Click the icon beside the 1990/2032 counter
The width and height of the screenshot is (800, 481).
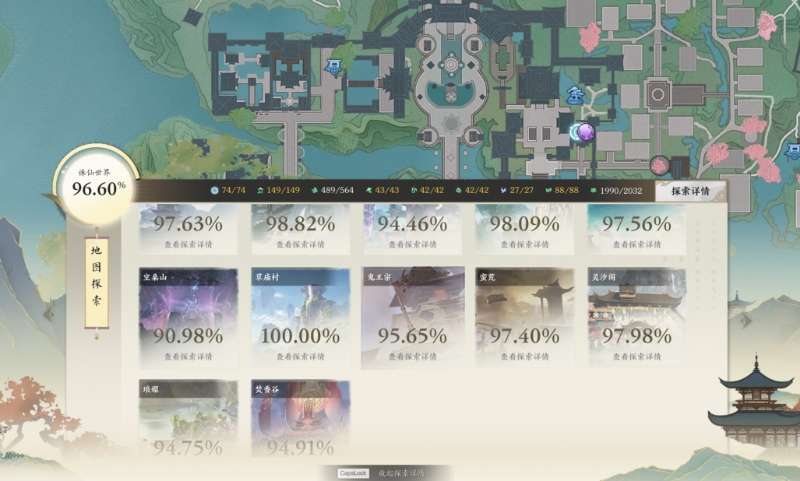tap(593, 190)
